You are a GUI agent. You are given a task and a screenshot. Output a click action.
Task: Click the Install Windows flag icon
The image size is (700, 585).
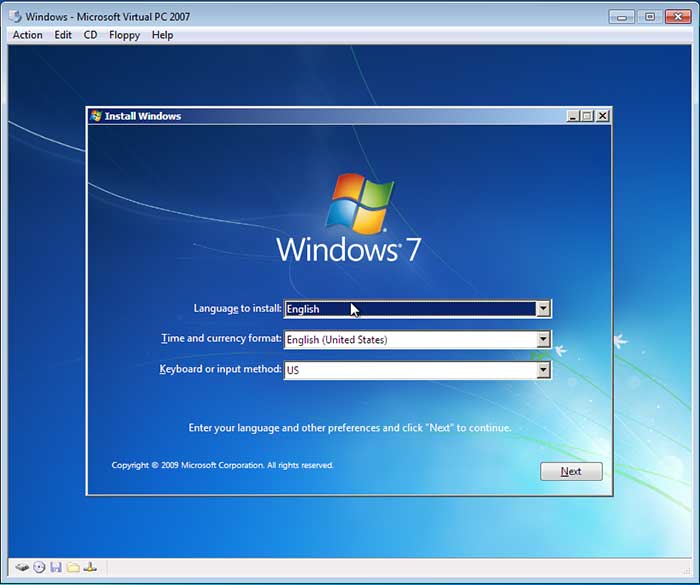96,116
